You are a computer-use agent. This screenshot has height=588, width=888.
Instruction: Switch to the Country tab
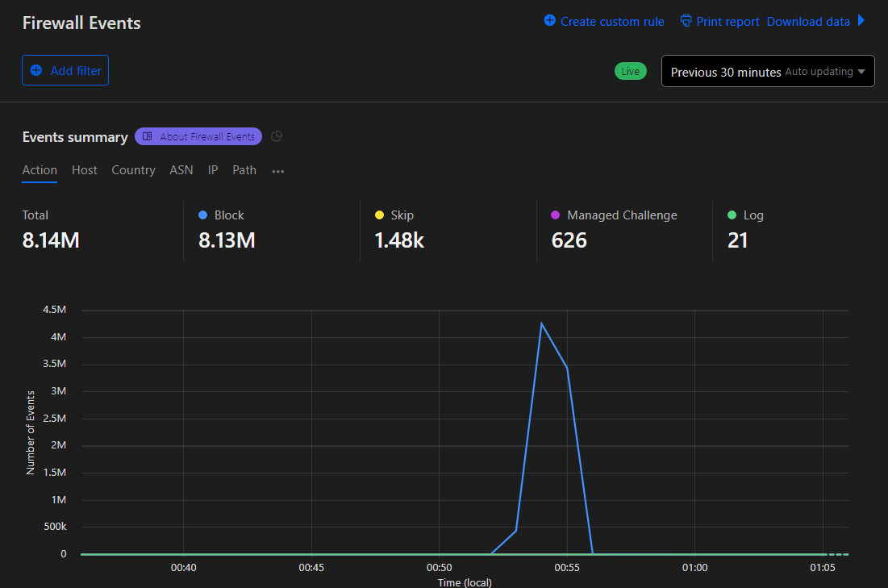(133, 170)
